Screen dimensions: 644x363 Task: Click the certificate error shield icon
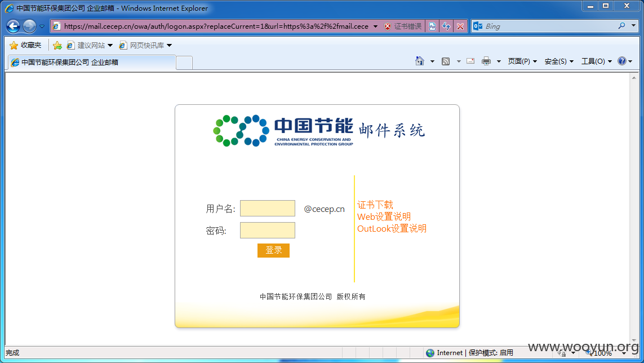(388, 26)
